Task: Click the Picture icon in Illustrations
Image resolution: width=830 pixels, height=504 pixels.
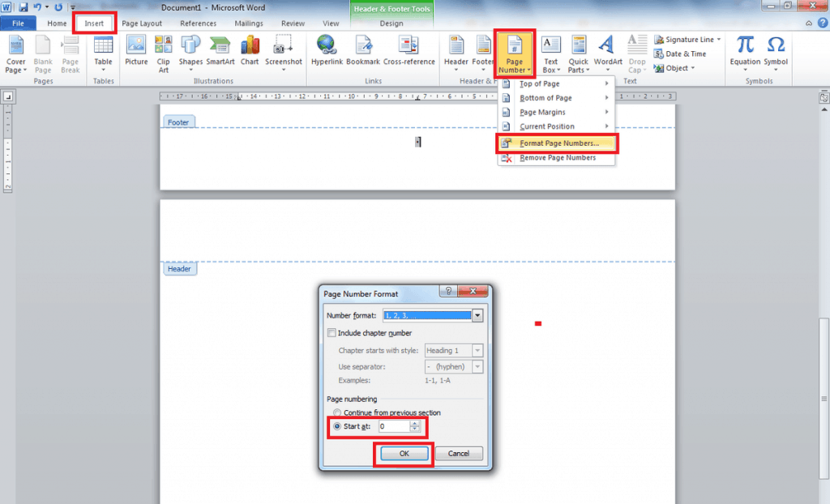Action: coord(136,50)
